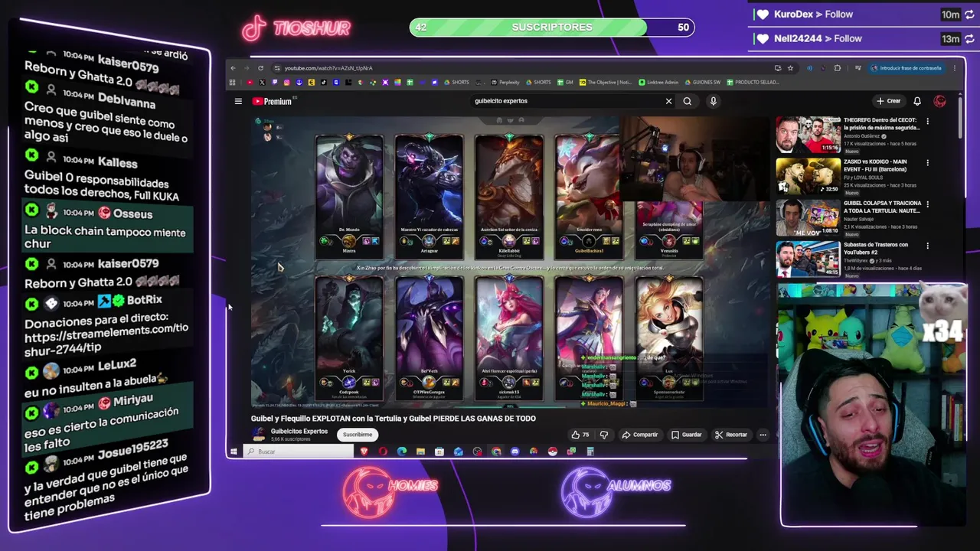The width and height of the screenshot is (980, 551).
Task: Dislike the video with thumbs down
Action: (604, 435)
